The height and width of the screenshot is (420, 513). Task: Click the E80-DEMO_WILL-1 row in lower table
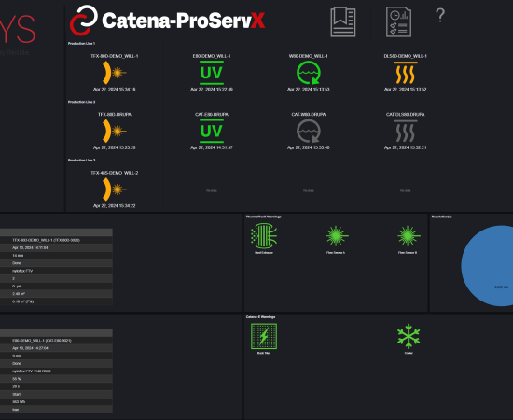(x=56, y=341)
